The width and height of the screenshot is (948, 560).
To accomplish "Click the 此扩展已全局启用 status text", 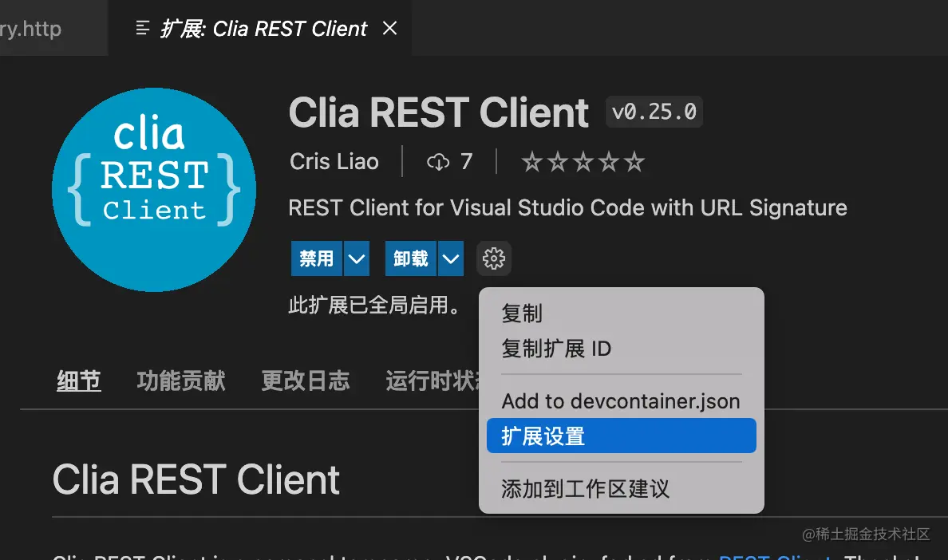I will point(374,305).
